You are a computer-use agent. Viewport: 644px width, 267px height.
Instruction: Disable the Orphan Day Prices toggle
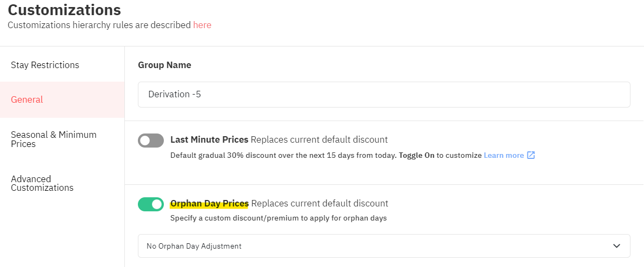pos(151,204)
